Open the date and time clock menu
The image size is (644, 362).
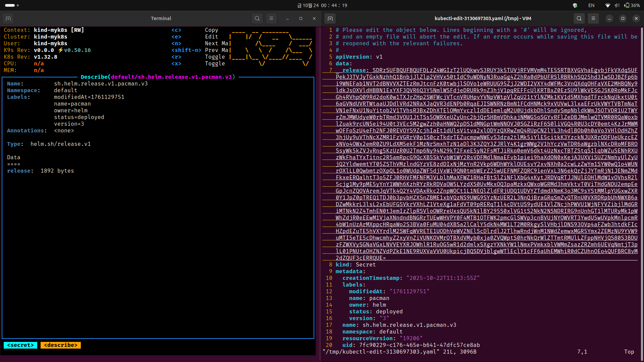point(322,5)
